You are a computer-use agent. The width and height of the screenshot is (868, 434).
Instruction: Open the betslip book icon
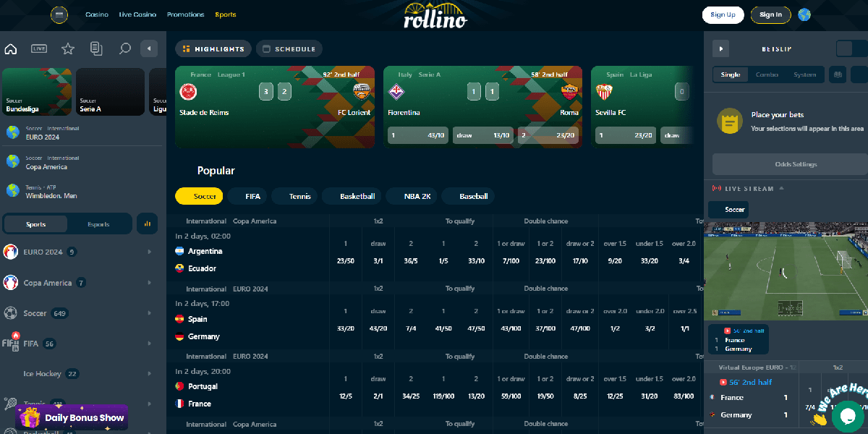pyautogui.click(x=838, y=75)
